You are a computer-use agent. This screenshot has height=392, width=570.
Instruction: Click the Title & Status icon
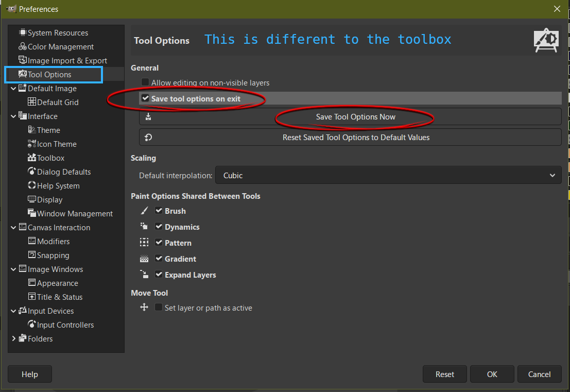(x=32, y=297)
